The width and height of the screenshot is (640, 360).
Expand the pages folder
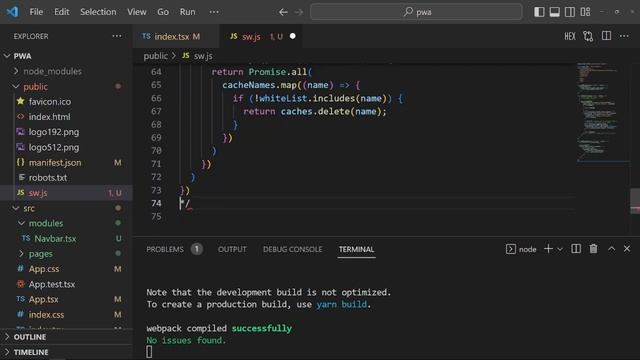click(x=66, y=254)
